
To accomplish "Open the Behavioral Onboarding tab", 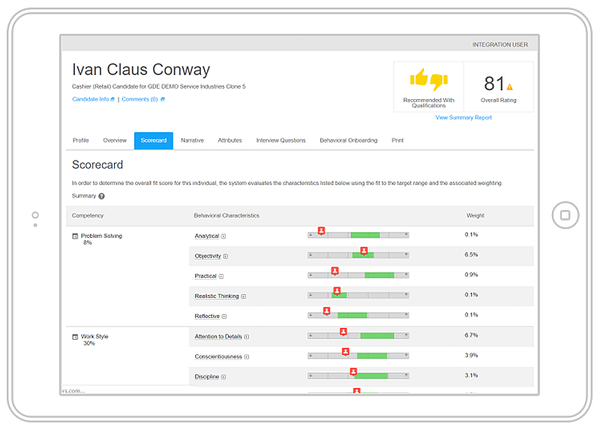I will tap(348, 140).
